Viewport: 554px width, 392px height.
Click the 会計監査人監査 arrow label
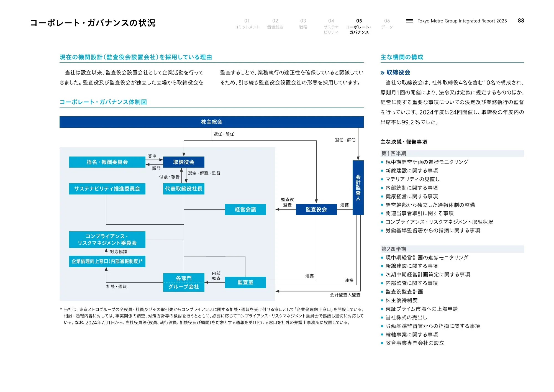pyautogui.click(x=345, y=295)
